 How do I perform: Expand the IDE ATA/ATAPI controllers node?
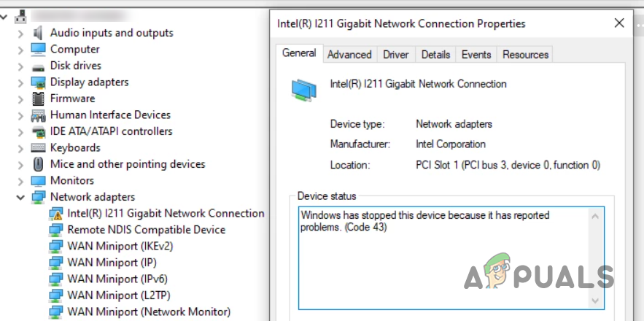(20, 131)
